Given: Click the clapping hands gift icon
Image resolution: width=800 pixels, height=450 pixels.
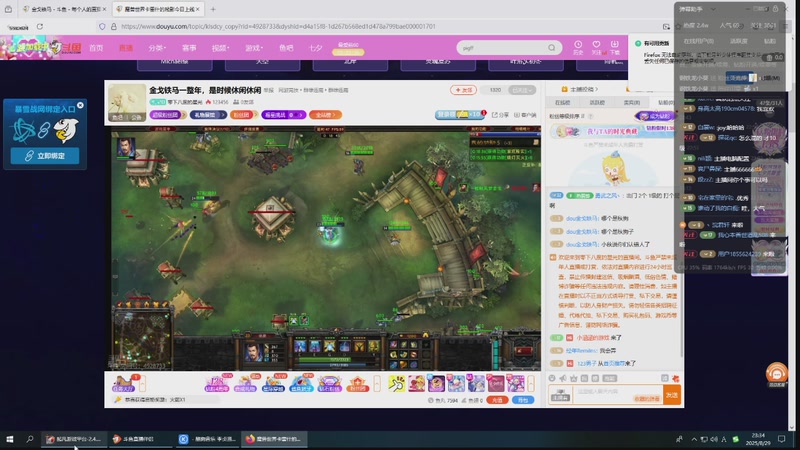Looking at the screenshot, I should [x=396, y=383].
